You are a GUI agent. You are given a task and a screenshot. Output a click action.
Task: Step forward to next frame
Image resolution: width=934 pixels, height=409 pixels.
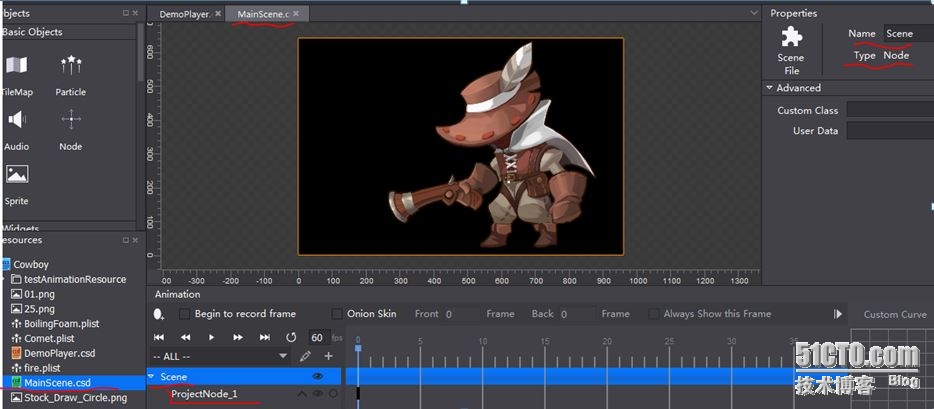[x=238, y=338]
